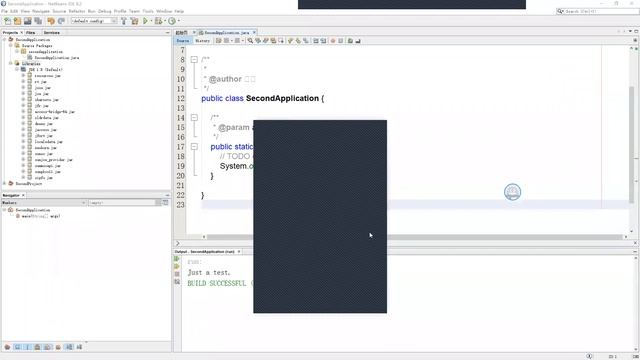Viewport: 640px width, 360px height.
Task: Click the Shift Line Left icon
Action: 316,41
